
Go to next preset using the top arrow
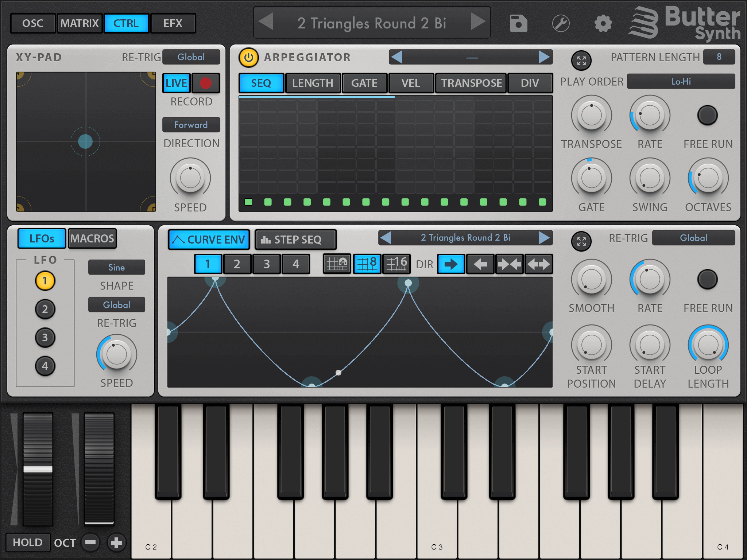click(x=478, y=22)
